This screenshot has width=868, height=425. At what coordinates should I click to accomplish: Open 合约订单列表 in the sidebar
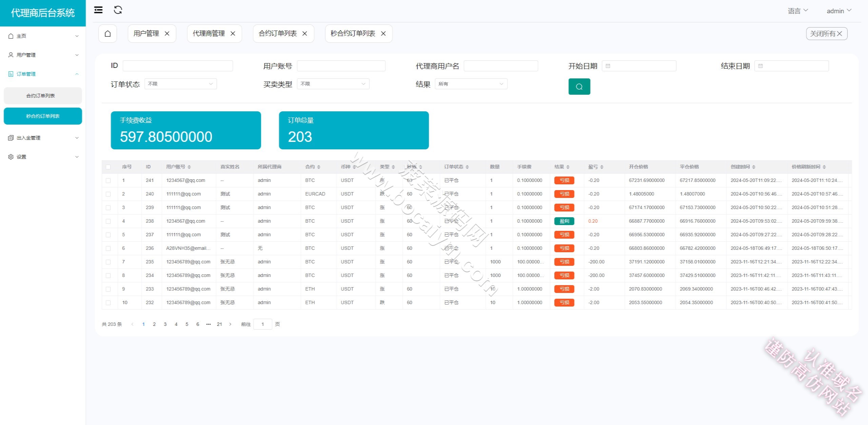click(43, 96)
